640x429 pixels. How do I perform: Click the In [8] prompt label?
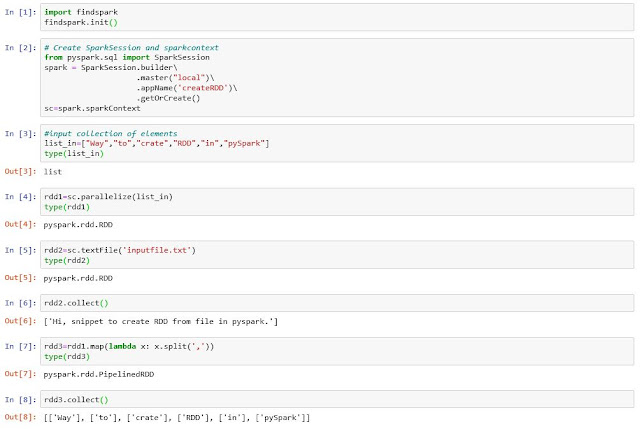[20, 398]
